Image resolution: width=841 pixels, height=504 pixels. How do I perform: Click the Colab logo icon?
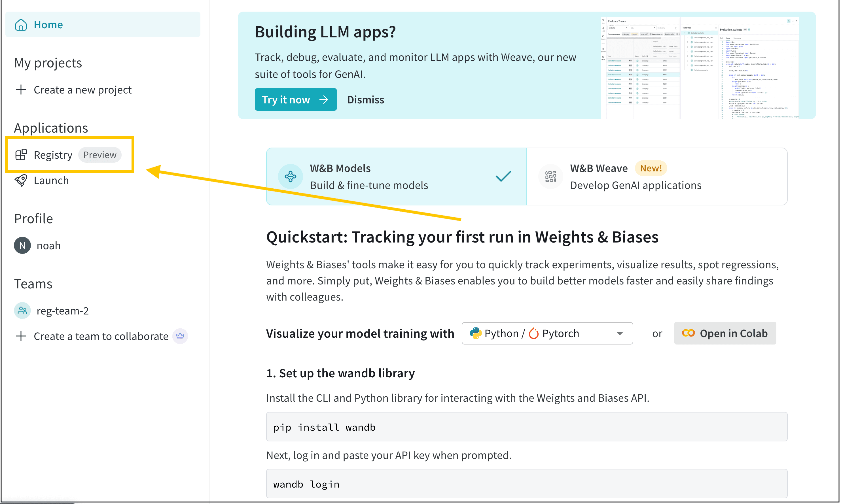click(689, 333)
